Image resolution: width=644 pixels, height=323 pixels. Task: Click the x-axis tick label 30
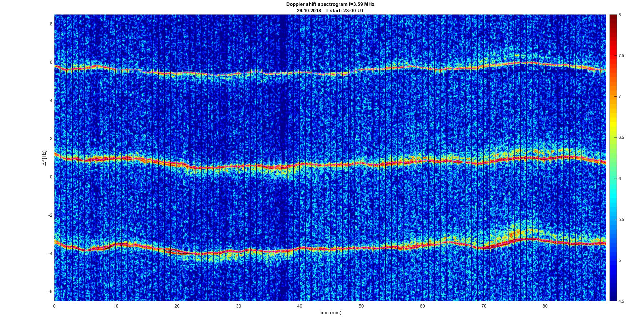(239, 306)
